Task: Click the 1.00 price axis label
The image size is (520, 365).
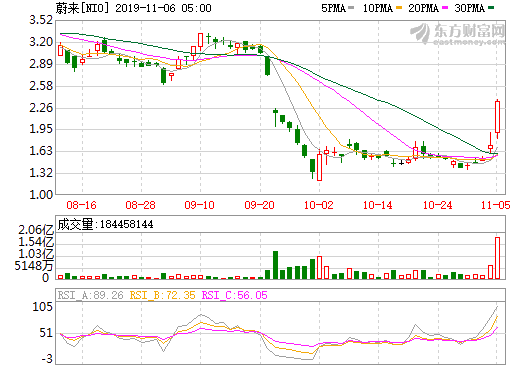Action: pos(41,195)
